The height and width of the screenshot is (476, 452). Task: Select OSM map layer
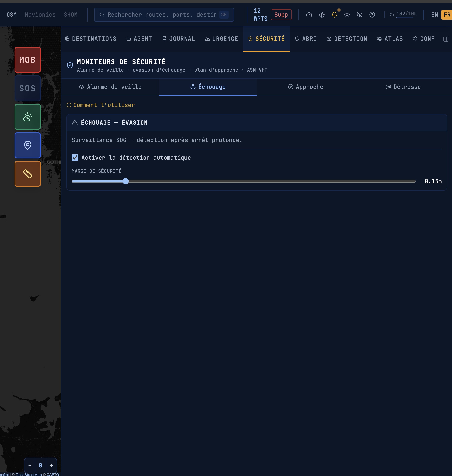pos(12,15)
